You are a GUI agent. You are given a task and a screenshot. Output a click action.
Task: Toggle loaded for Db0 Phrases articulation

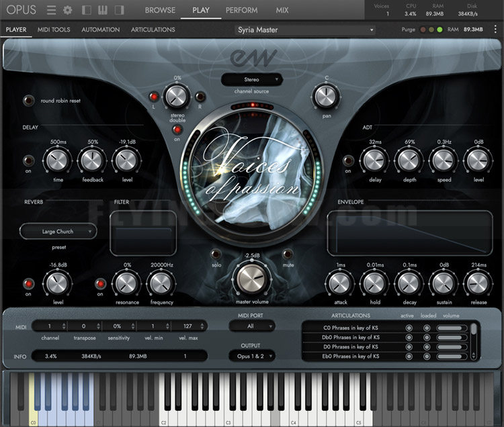[427, 338]
